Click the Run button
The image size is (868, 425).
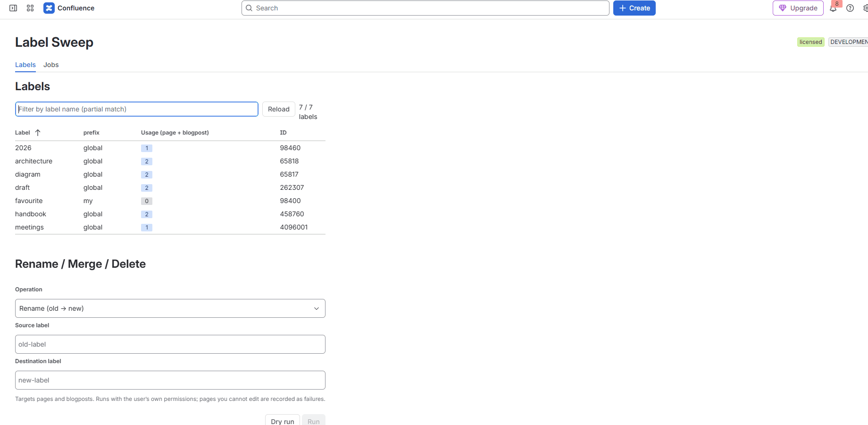point(314,420)
